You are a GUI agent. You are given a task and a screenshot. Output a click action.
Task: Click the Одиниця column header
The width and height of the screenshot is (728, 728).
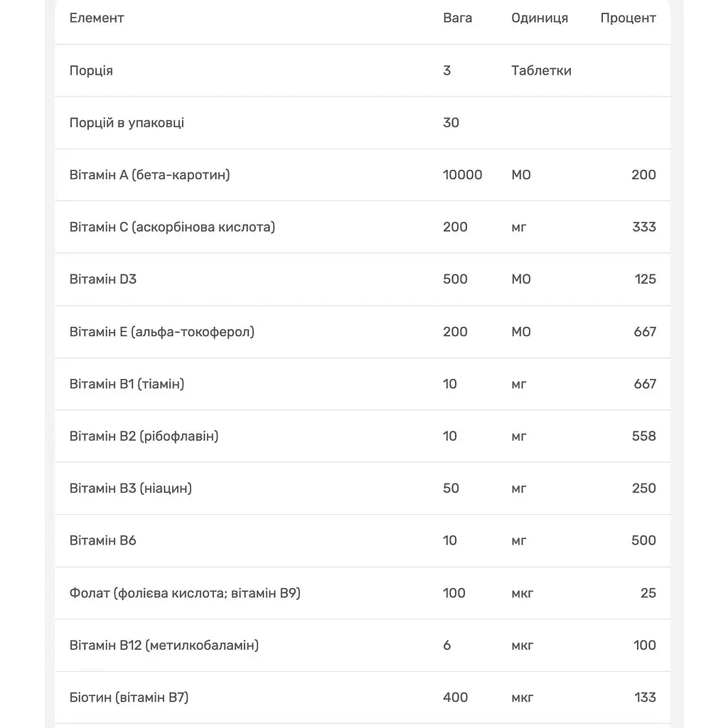pyautogui.click(x=540, y=18)
